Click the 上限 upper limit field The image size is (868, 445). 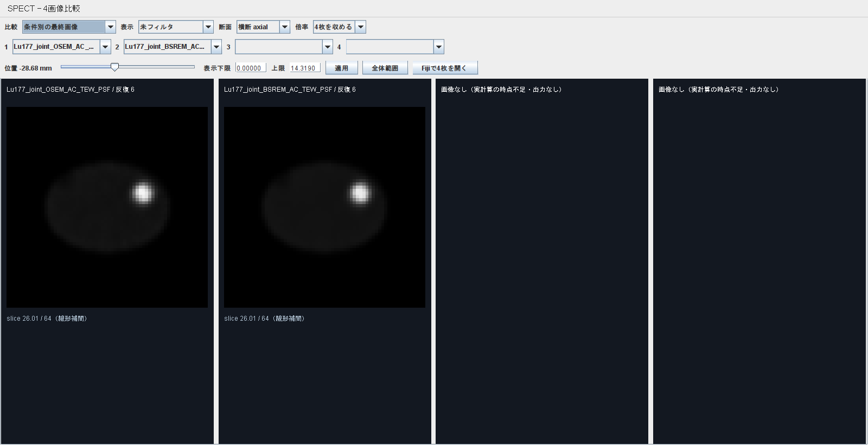point(304,68)
